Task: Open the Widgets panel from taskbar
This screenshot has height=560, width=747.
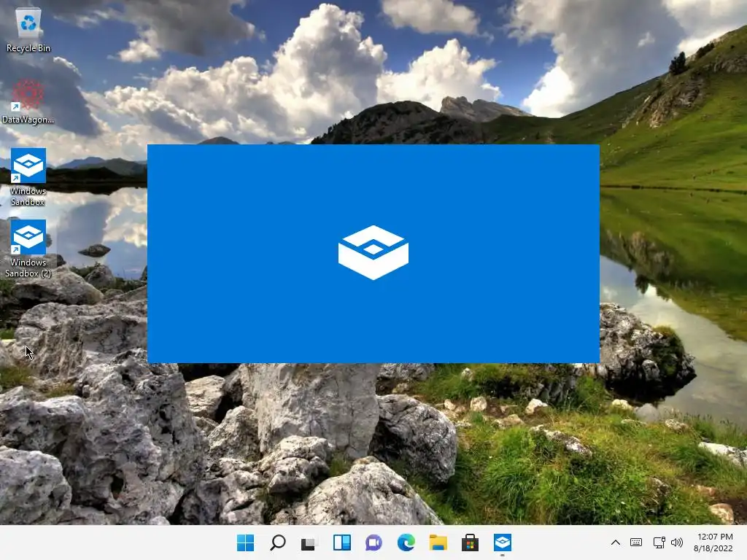Action: tap(341, 542)
